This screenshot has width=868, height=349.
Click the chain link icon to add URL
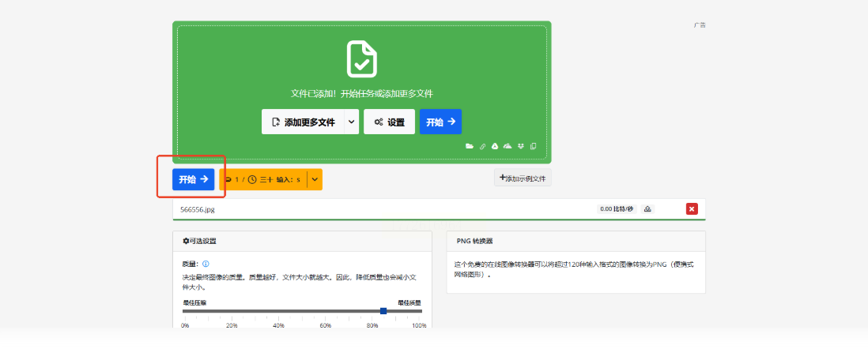point(482,147)
